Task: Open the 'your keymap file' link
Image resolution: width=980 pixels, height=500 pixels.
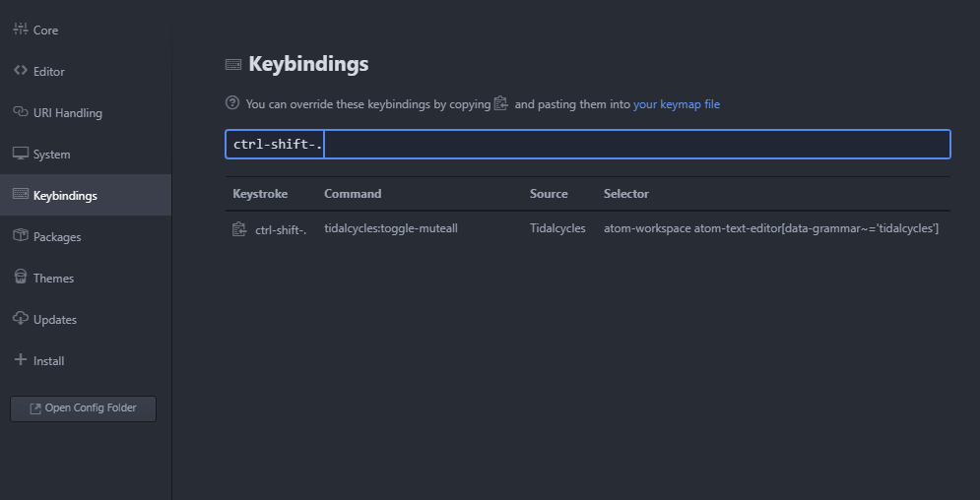Action: click(x=676, y=104)
